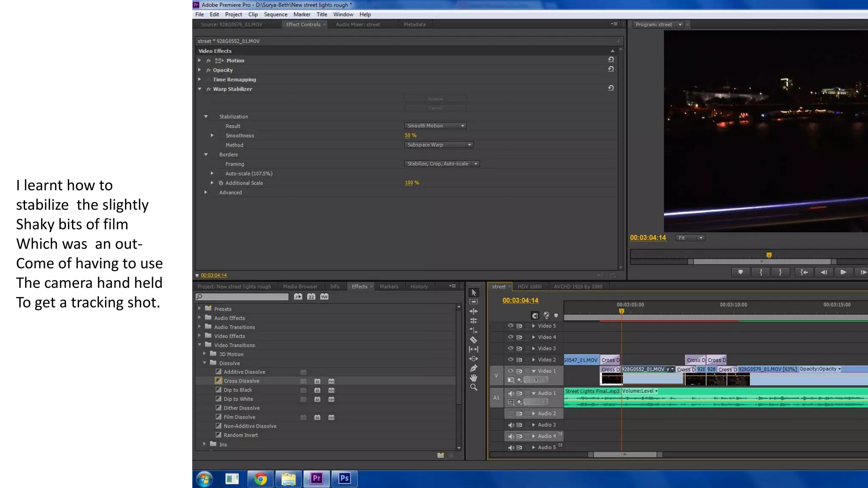Switch to the Media Browser tab
The height and width of the screenshot is (488, 868).
300,287
